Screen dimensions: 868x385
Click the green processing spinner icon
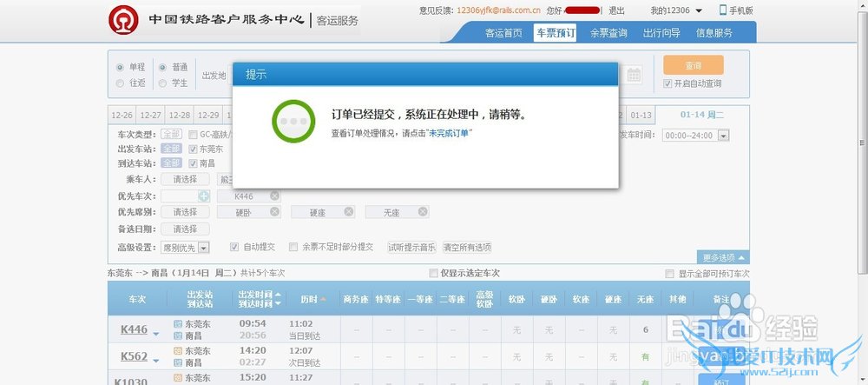293,121
